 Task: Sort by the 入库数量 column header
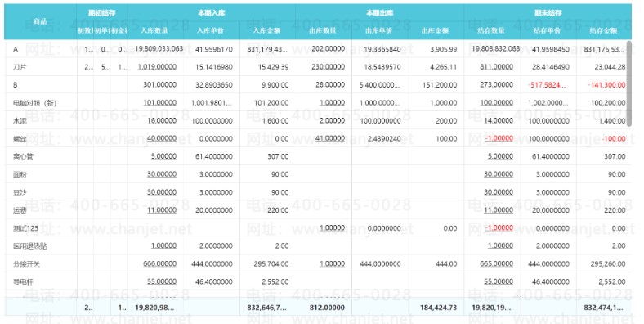[154, 30]
